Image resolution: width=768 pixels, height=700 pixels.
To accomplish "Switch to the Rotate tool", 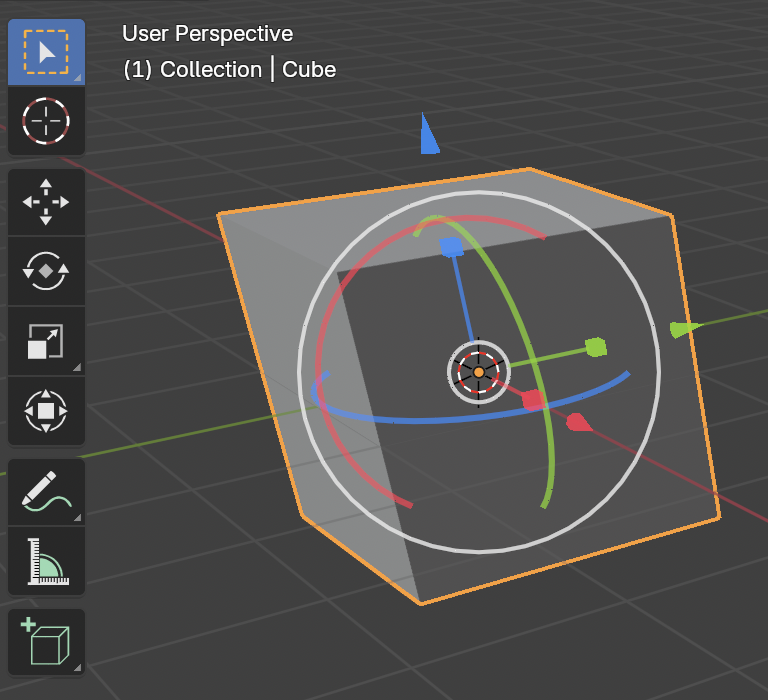I will tap(46, 271).
